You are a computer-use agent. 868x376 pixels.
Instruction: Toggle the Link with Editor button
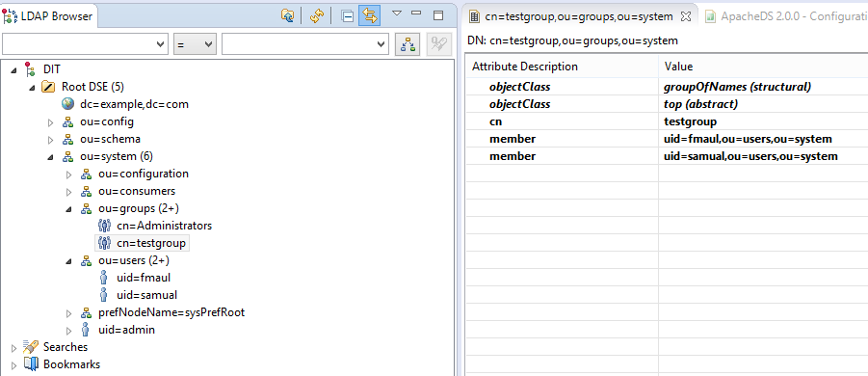pyautogui.click(x=369, y=15)
